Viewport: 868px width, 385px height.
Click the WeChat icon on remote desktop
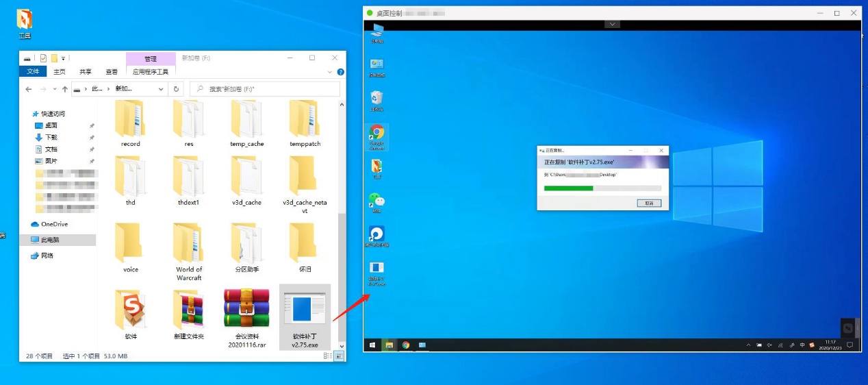point(376,203)
